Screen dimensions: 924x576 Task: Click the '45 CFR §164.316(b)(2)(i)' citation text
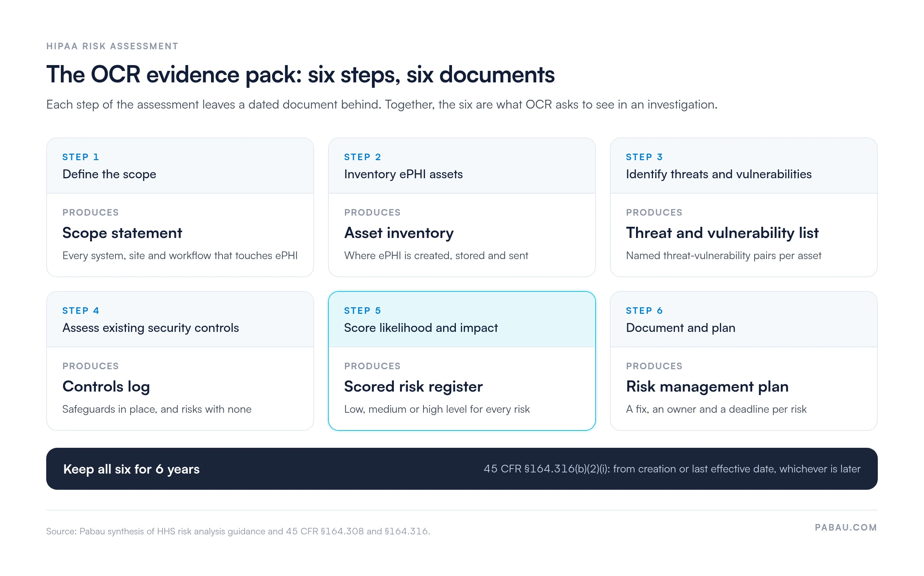547,469
